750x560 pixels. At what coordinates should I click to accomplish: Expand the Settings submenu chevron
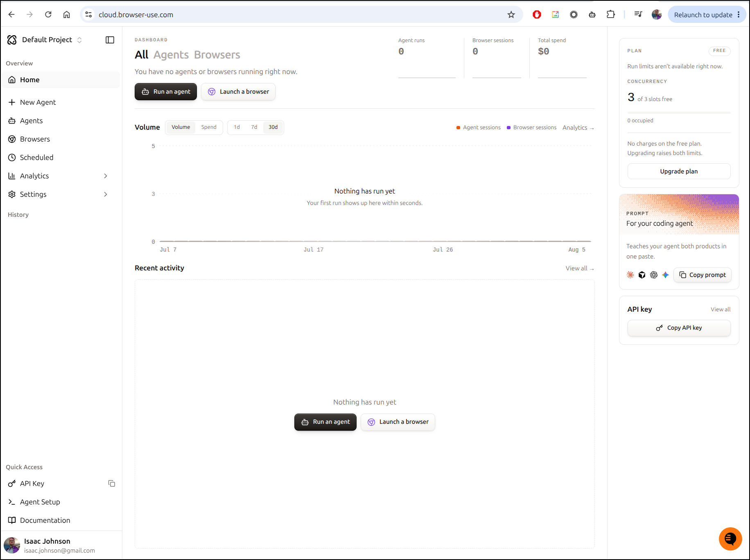click(x=106, y=194)
